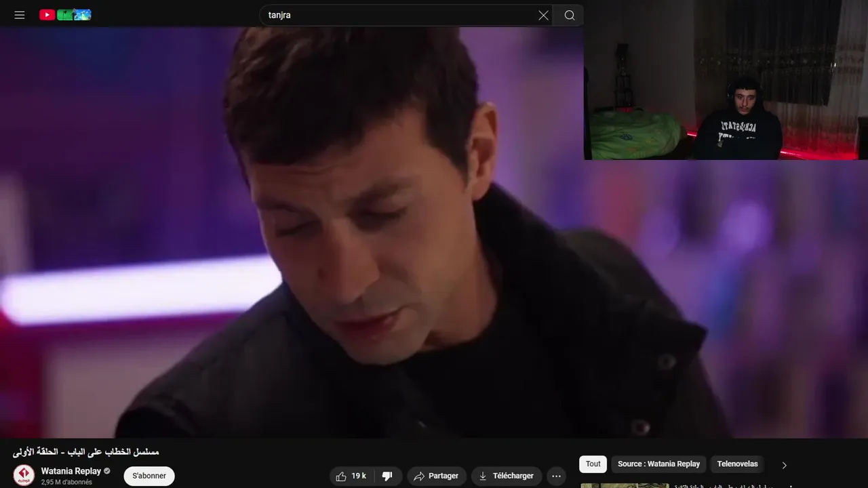Subscribe with the S'abonner button
The width and height of the screenshot is (868, 488).
pos(149,476)
